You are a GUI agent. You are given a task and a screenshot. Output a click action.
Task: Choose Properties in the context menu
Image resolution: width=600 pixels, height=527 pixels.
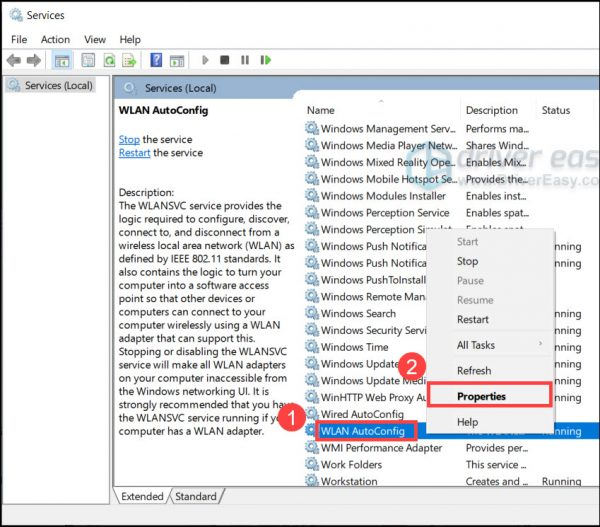pos(481,396)
